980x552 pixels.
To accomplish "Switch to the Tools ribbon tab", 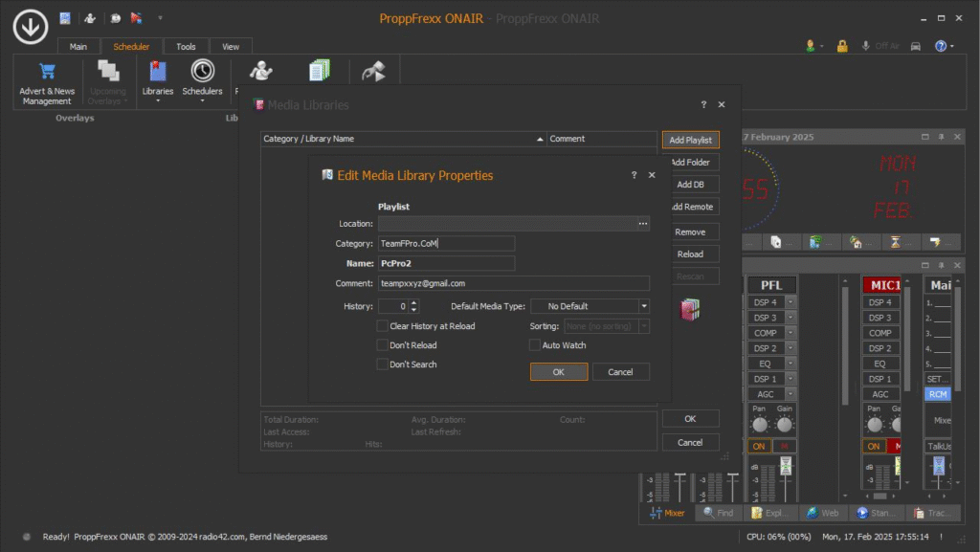I will pos(186,46).
